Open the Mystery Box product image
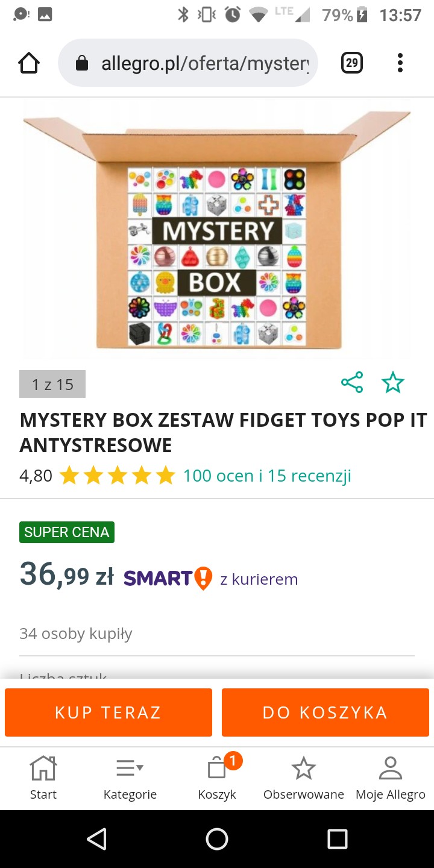434x868 pixels. click(x=217, y=229)
